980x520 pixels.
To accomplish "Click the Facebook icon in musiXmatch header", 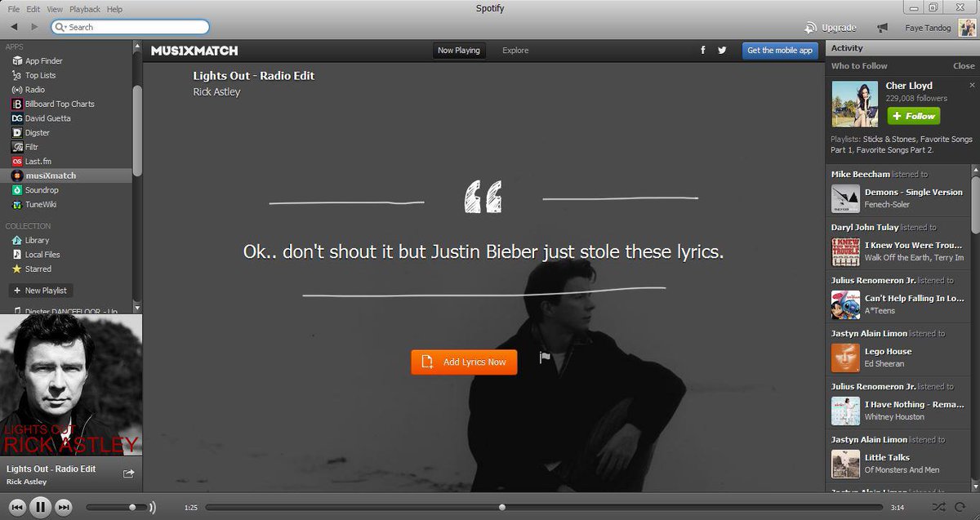I will 702,50.
